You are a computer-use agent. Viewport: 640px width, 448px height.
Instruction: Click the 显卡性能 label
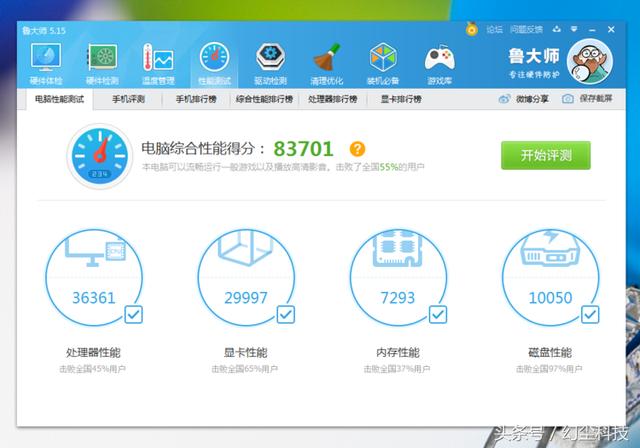point(245,353)
